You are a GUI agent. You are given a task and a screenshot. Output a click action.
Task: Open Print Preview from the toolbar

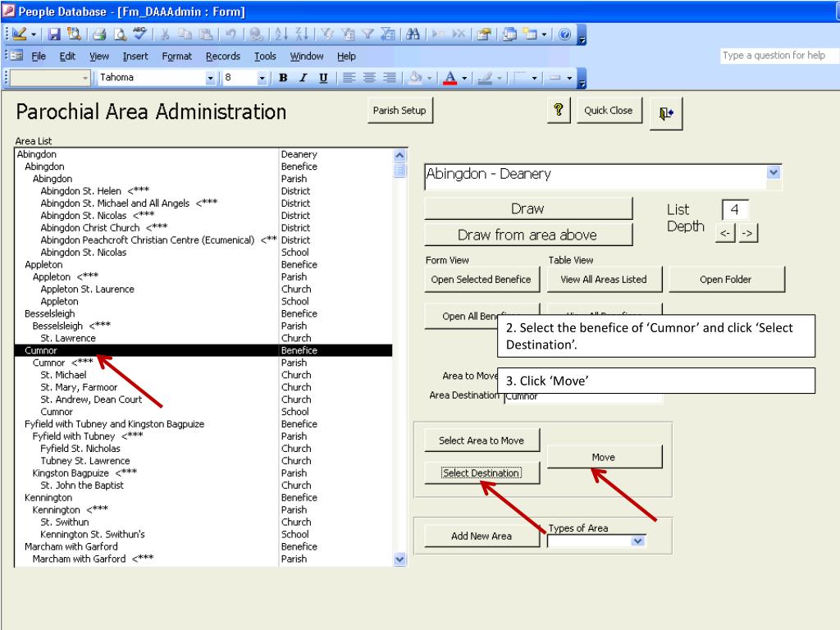(120, 34)
